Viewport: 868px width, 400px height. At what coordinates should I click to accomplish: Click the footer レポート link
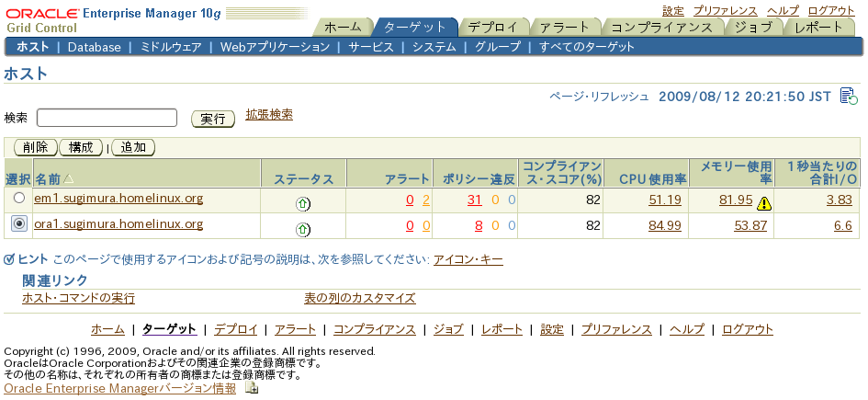coord(502,329)
